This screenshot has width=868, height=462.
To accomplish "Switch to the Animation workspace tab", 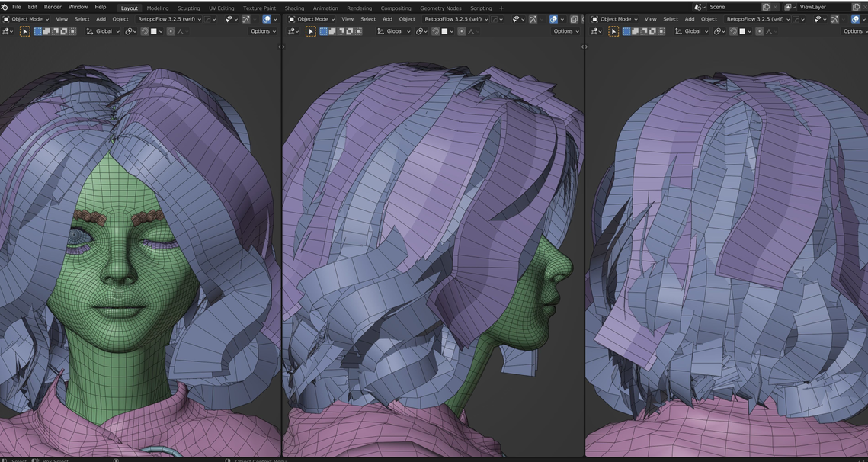I will [325, 8].
